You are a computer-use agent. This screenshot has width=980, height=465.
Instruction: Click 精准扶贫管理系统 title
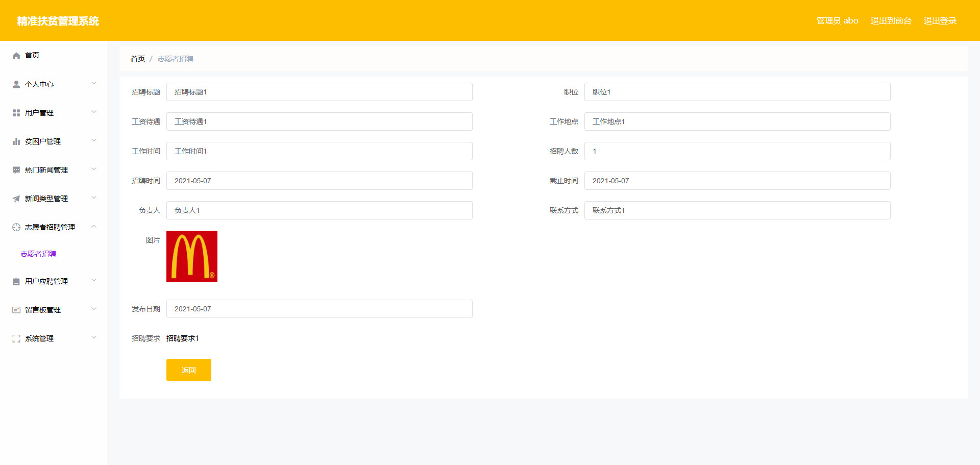58,21
